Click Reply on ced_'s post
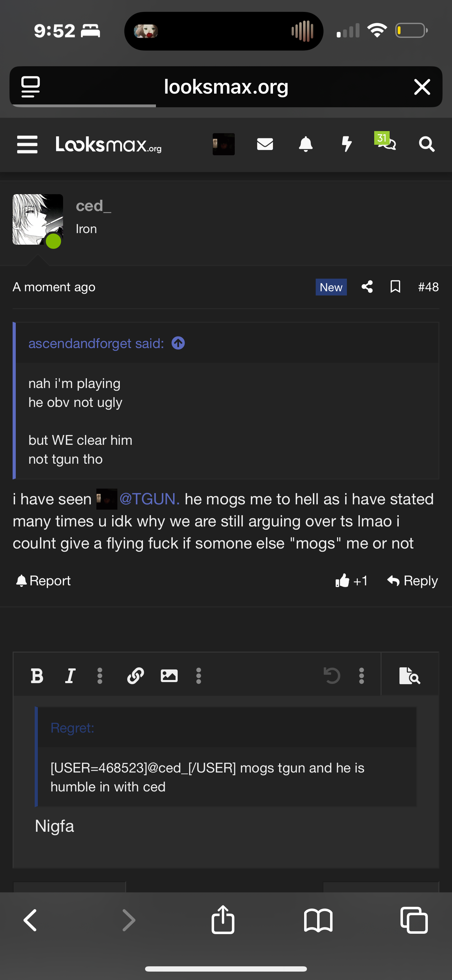Screen dimensions: 452x980 coord(412,580)
